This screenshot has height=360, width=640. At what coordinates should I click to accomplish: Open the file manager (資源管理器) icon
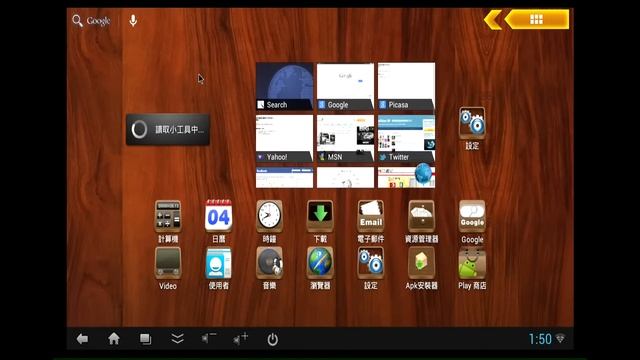(421, 216)
